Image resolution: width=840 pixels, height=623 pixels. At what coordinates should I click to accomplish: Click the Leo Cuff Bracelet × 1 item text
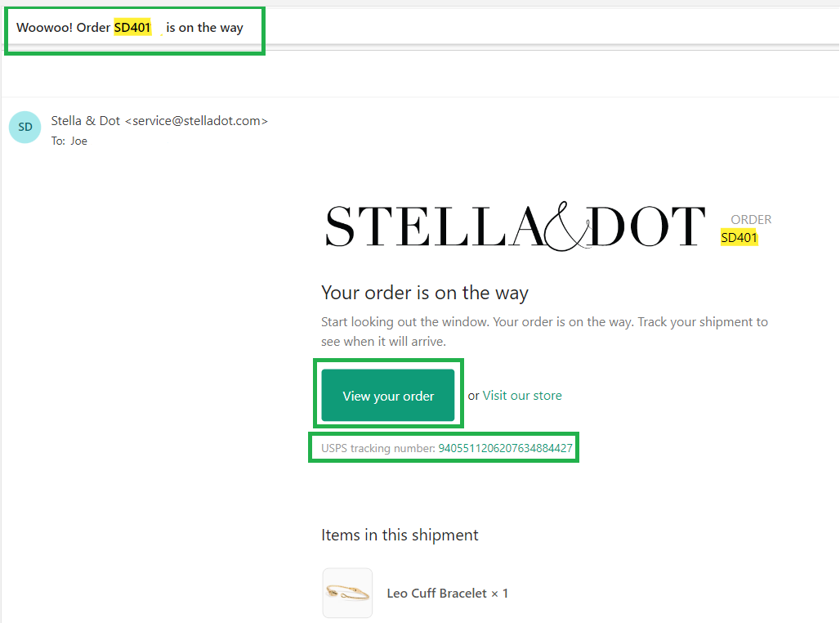pos(447,593)
